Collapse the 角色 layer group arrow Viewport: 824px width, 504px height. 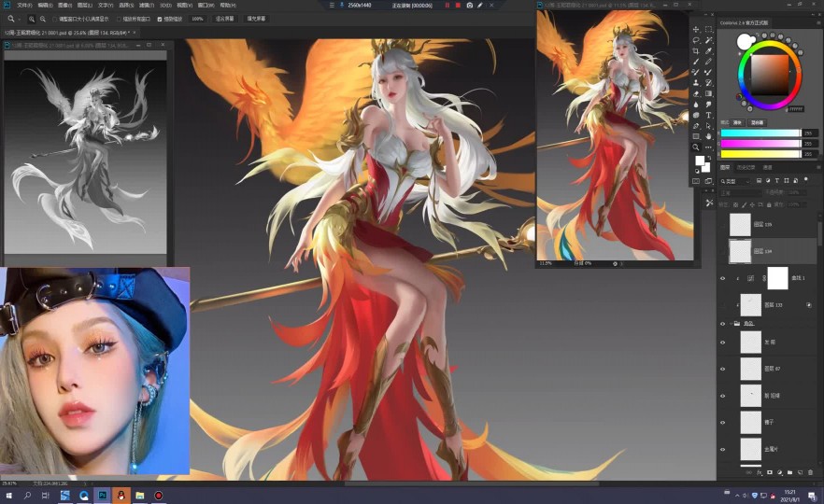coord(731,323)
